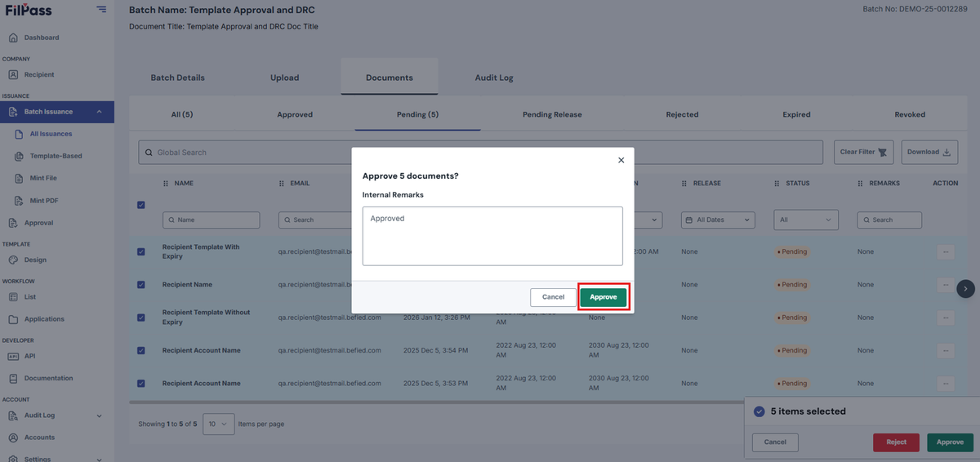Open Accounts in the sidebar

click(39, 438)
